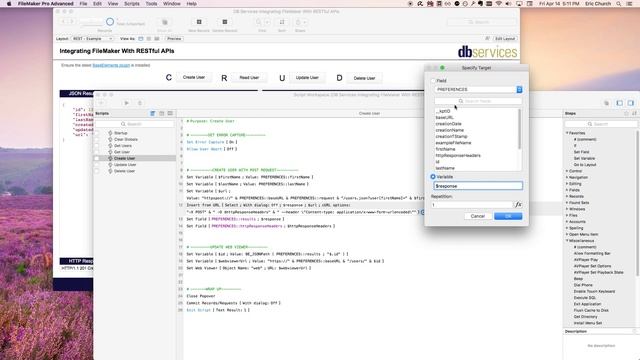Open the View menu
This screenshot has width=640, height=360.
(113, 4)
